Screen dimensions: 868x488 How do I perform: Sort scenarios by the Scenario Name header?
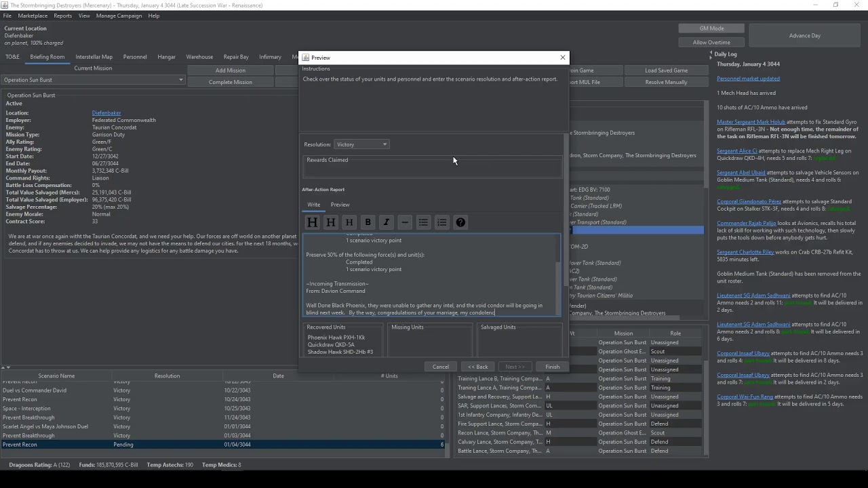[x=56, y=375]
